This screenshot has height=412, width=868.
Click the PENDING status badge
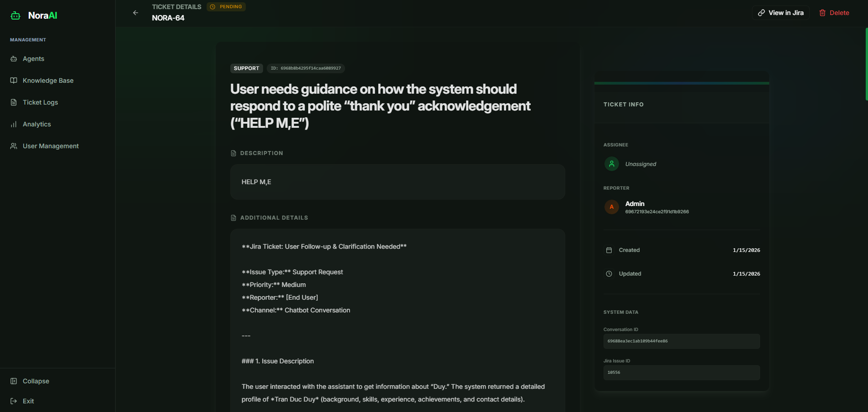226,6
